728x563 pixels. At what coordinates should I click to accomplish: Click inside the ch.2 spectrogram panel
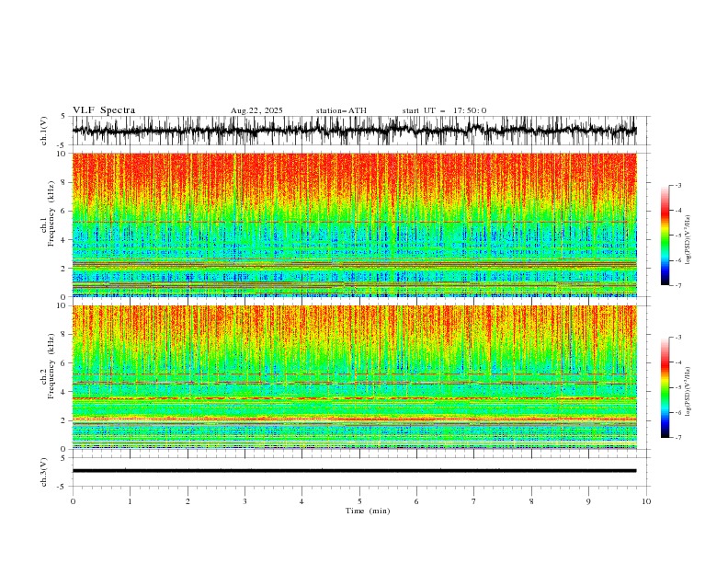coord(354,377)
